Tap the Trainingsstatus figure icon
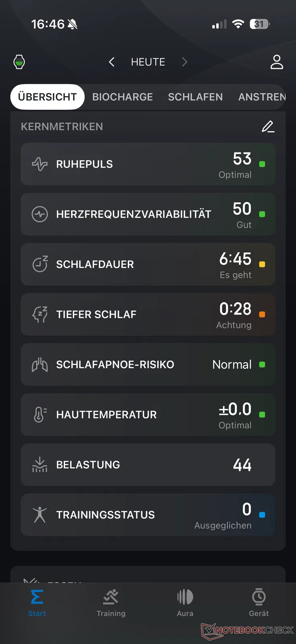The width and height of the screenshot is (296, 644). [x=40, y=515]
